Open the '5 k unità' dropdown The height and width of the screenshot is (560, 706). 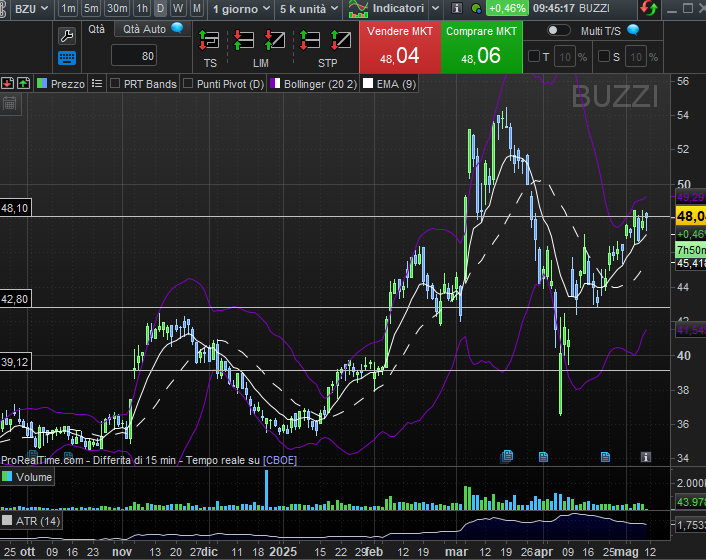[308, 8]
